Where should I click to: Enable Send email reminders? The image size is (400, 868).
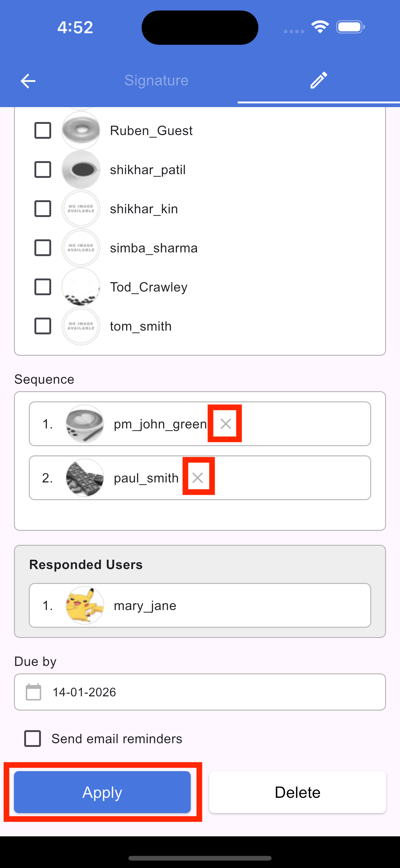pyautogui.click(x=33, y=739)
